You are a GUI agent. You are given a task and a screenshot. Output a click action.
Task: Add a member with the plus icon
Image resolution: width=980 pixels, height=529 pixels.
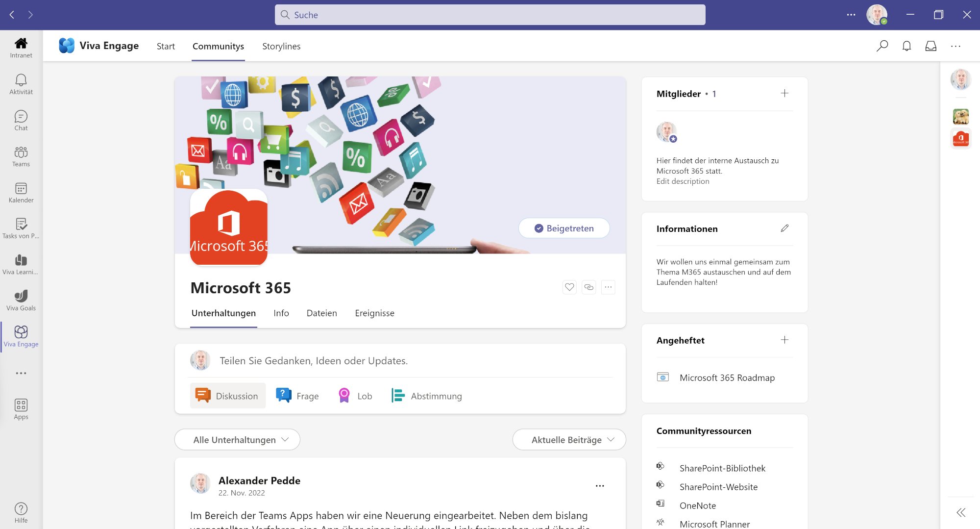point(784,93)
